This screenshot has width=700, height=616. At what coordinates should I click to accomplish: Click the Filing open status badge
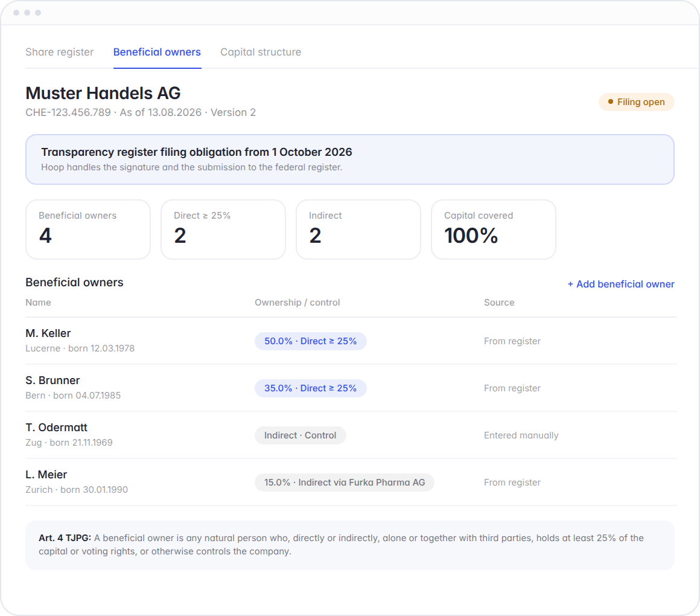pyautogui.click(x=636, y=102)
